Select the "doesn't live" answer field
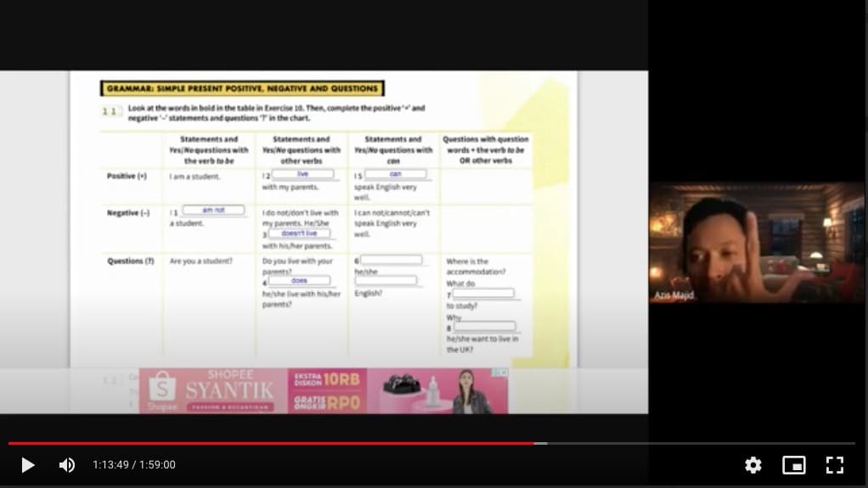 [299, 233]
